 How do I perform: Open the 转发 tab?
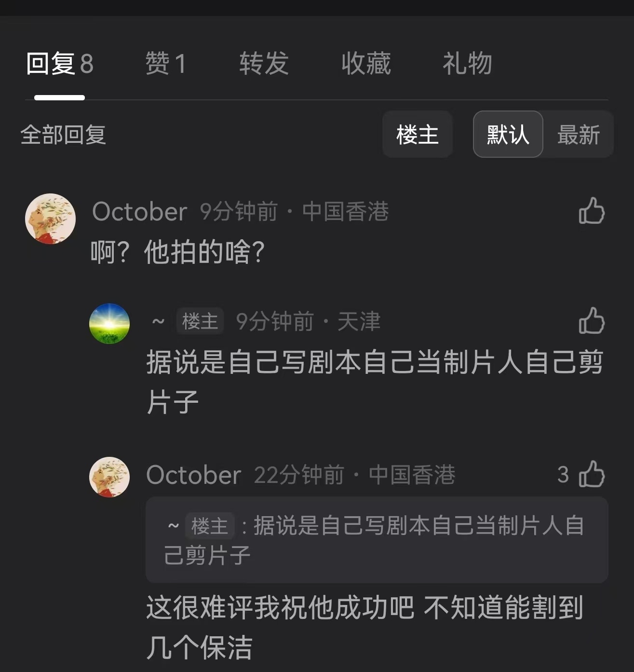tap(264, 63)
